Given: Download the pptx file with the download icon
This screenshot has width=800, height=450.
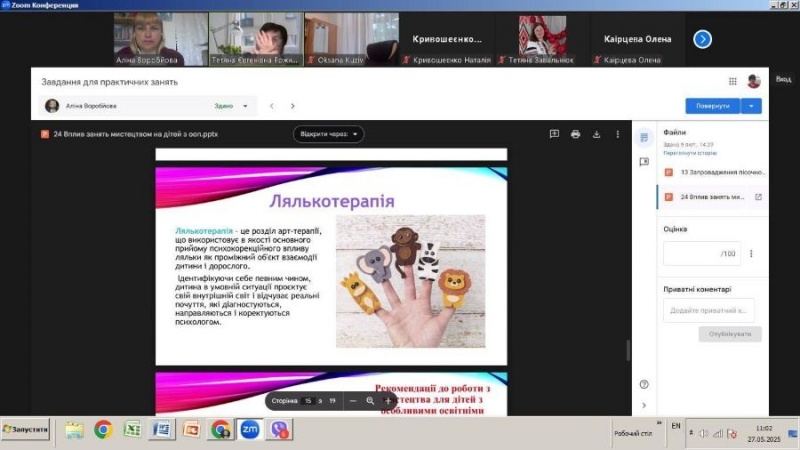Looking at the screenshot, I should point(596,134).
